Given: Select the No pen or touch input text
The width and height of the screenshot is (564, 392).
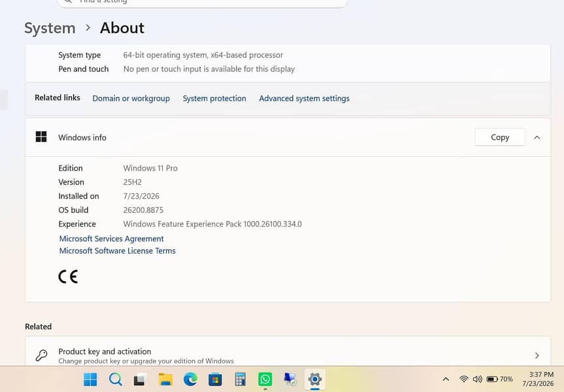Looking at the screenshot, I should coord(209,69).
